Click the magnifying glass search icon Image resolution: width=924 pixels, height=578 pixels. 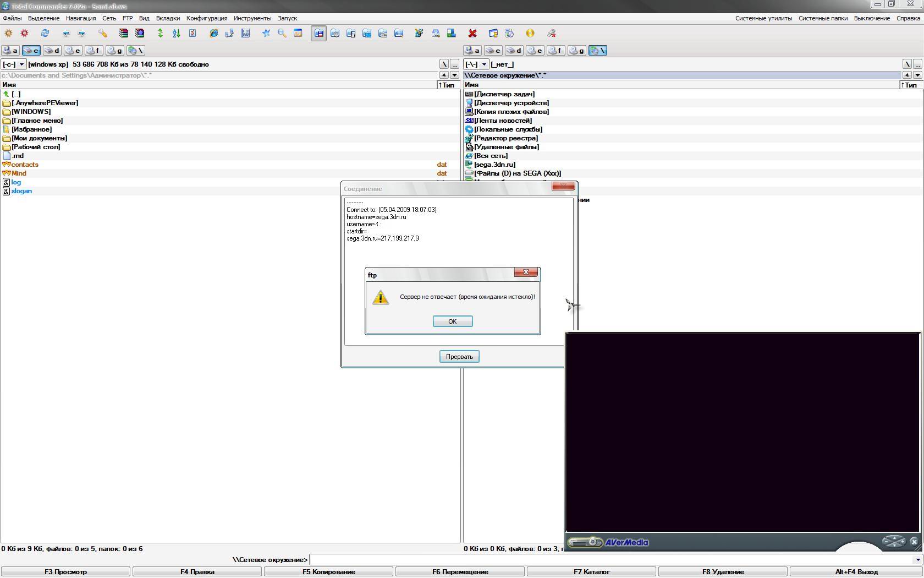[x=282, y=33]
